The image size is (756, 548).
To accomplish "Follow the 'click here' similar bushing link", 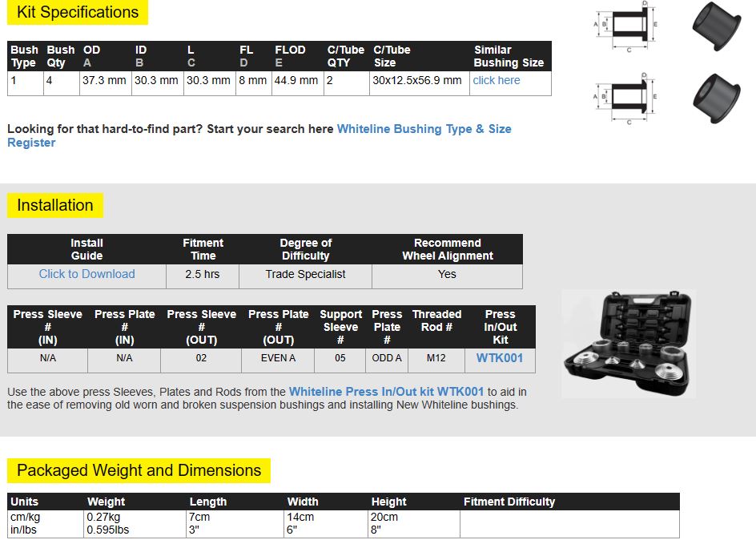I will click(x=496, y=80).
